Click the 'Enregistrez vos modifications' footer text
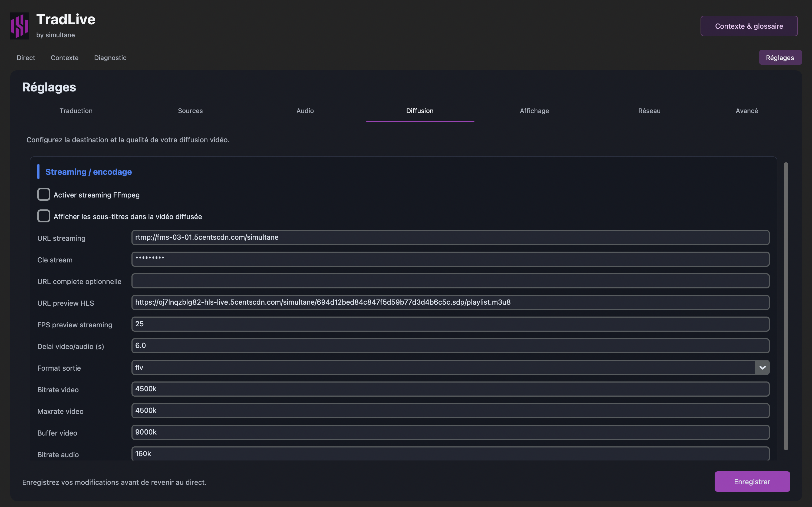The height and width of the screenshot is (507, 812). (x=114, y=482)
